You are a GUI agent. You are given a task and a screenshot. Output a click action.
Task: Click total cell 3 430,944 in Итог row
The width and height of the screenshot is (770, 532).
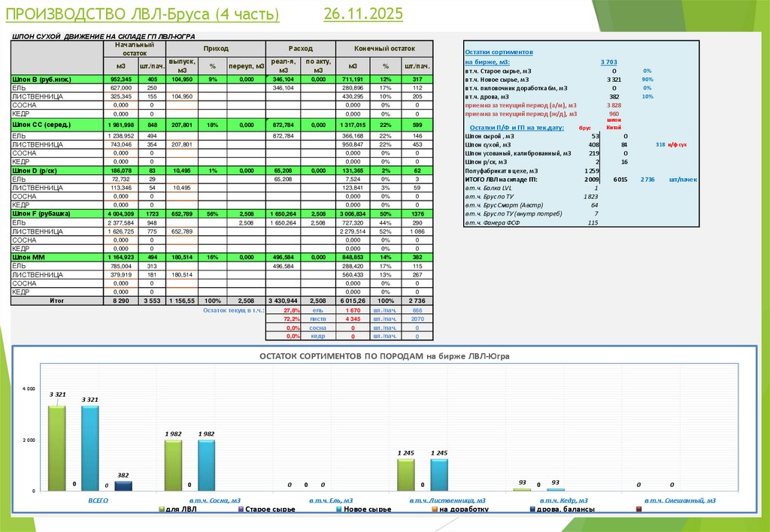click(x=283, y=301)
